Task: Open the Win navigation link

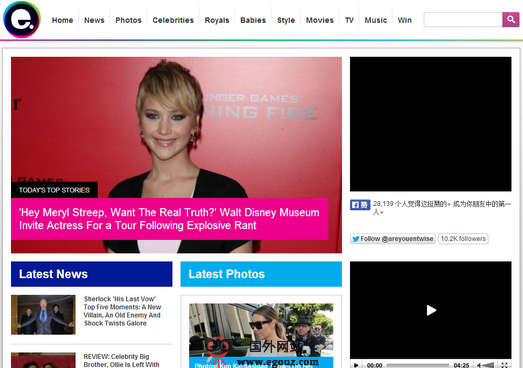Action: pos(404,20)
